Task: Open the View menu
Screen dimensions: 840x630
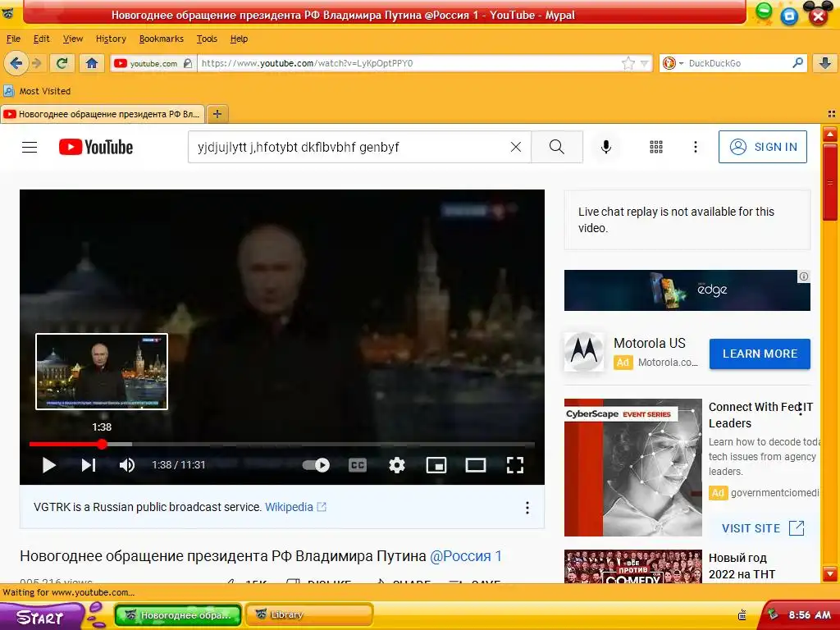Action: pos(73,39)
